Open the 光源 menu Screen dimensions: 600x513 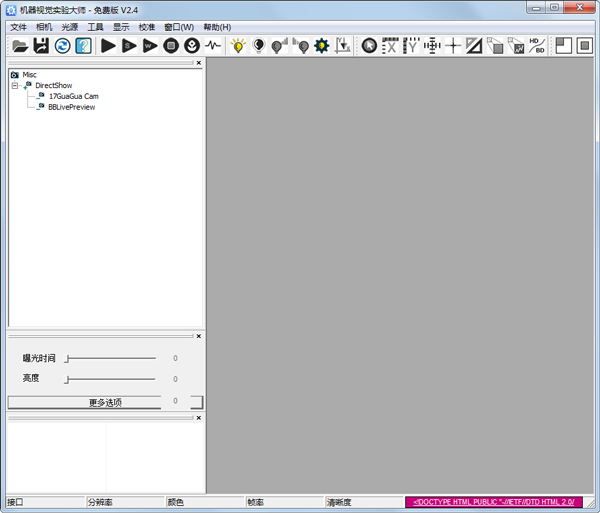click(x=70, y=27)
